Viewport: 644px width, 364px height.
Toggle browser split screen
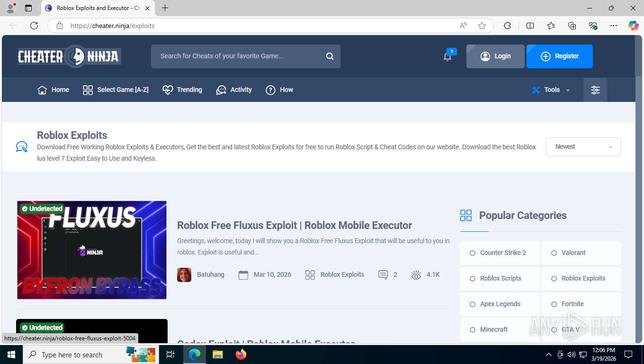530,26
